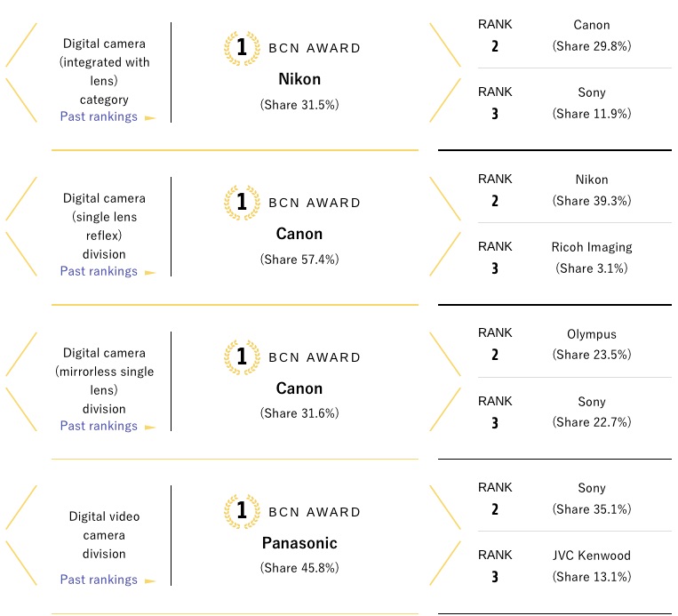Click Digital video camera division label
The image size is (678, 616).
104,535
